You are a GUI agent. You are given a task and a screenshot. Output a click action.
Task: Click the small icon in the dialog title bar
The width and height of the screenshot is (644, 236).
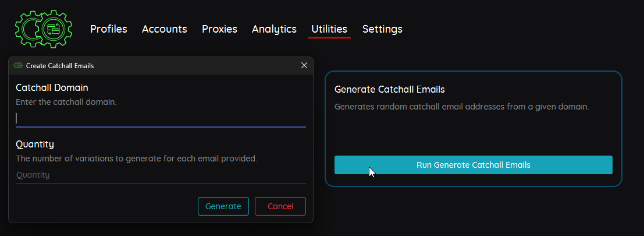tap(17, 65)
